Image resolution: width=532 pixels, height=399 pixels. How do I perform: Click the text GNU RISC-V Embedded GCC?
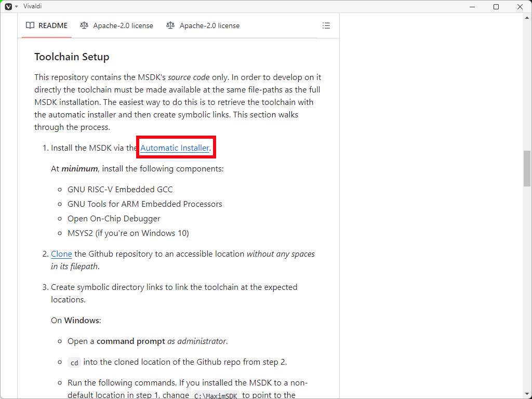coord(120,189)
